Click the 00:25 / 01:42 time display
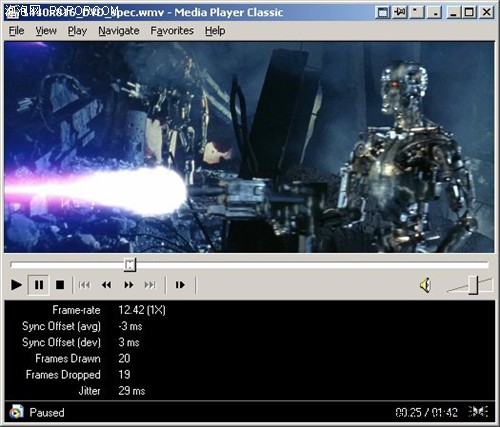The width and height of the screenshot is (500, 427). pyautogui.click(x=426, y=413)
